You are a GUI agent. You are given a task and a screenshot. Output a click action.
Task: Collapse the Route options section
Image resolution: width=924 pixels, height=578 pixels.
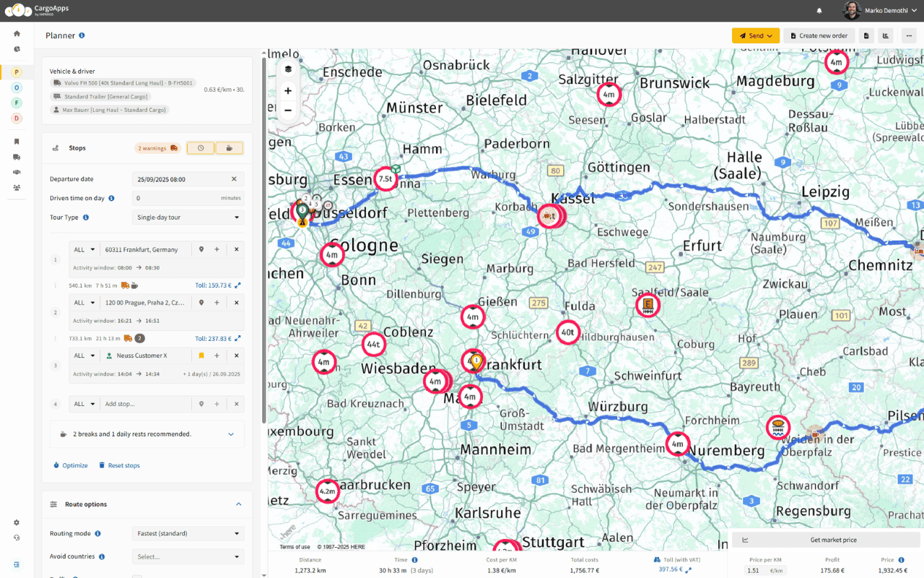(x=238, y=504)
